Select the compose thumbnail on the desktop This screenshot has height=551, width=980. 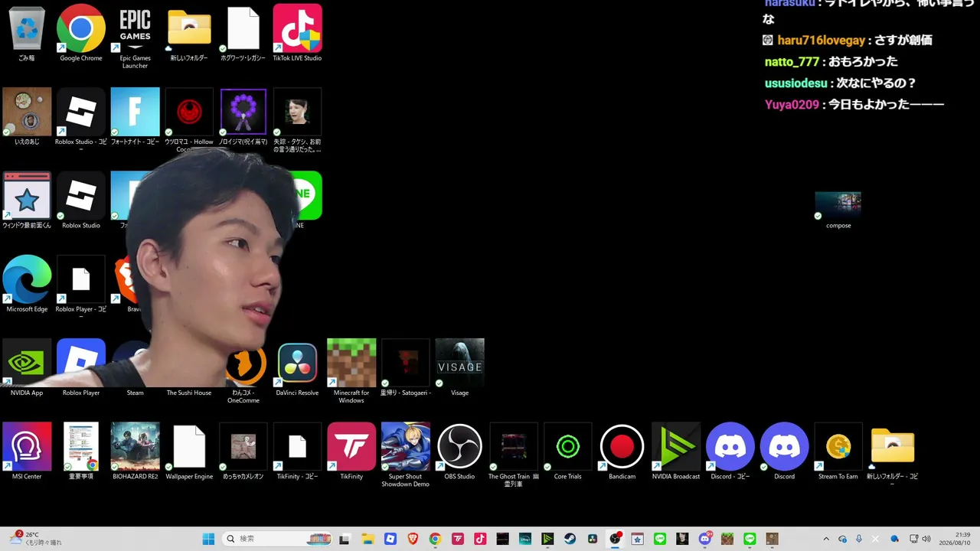838,208
